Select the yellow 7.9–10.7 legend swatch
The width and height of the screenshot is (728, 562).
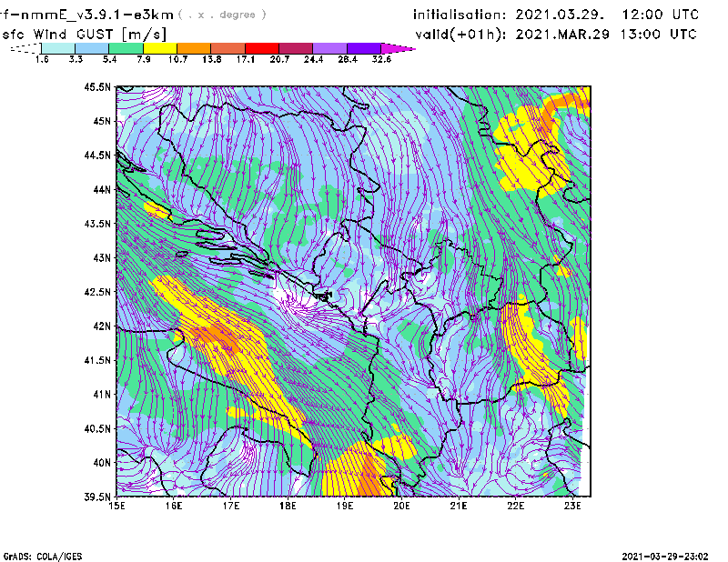pyautogui.click(x=160, y=48)
